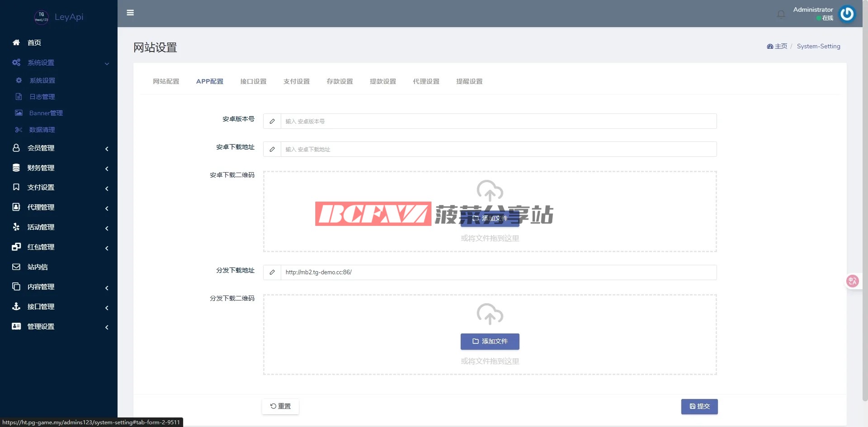The image size is (868, 427).
Task: Toggle the hamburger sidebar menu icon
Action: [x=130, y=13]
